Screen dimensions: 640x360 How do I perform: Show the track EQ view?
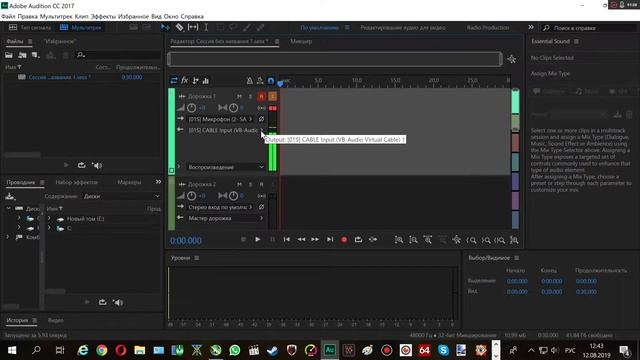206,80
